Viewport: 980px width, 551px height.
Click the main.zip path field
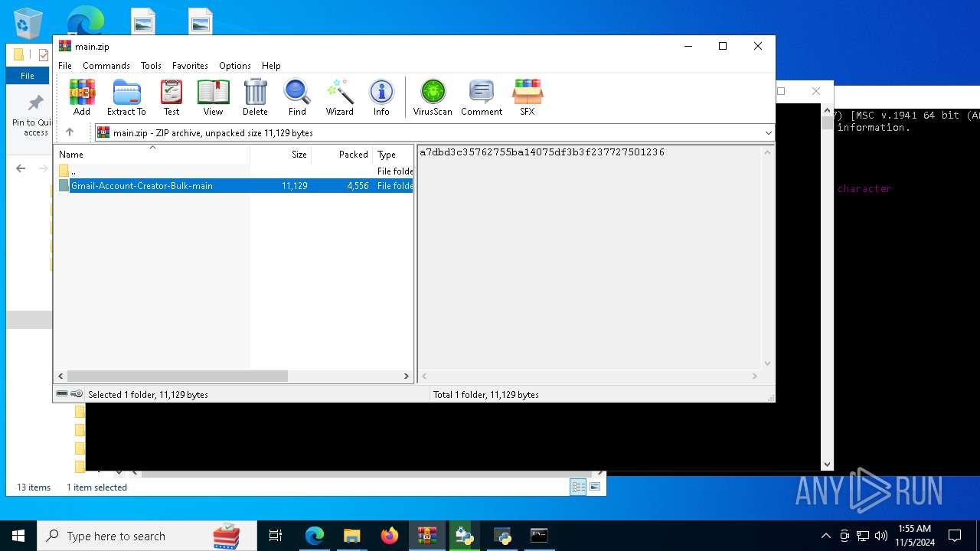(434, 133)
